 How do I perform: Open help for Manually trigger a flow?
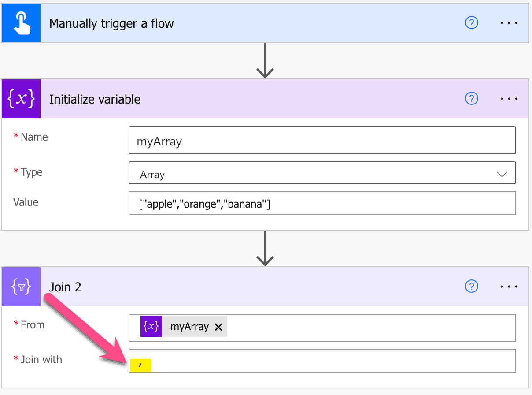coord(471,23)
